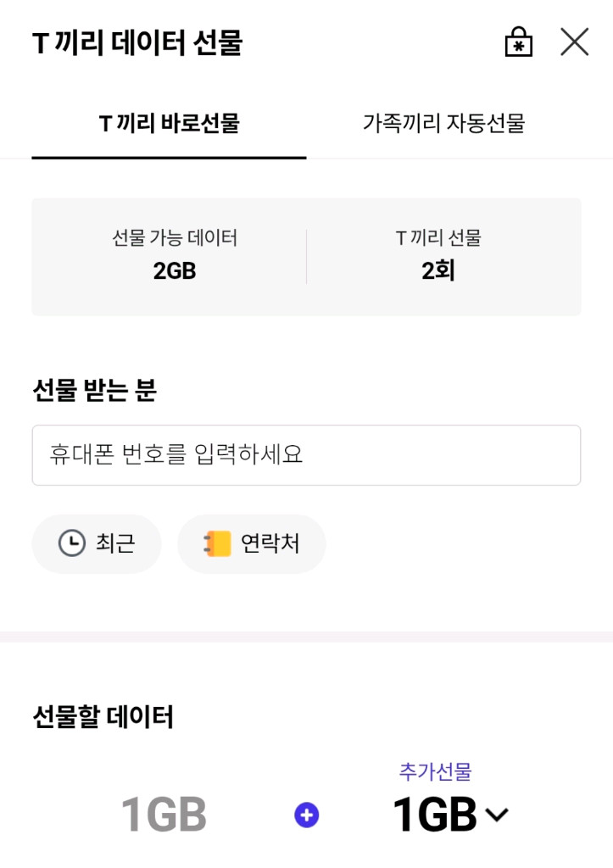Tap the 2회 gift count value

438,271
